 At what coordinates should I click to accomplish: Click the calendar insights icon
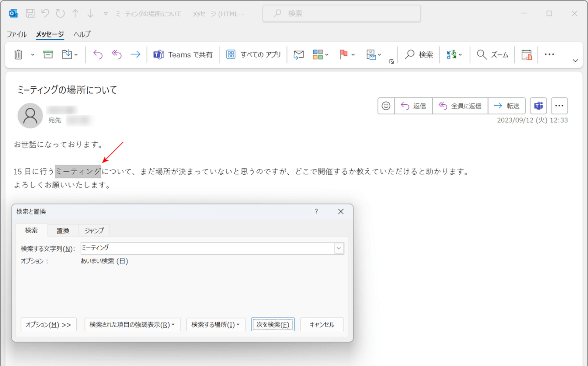(x=527, y=54)
